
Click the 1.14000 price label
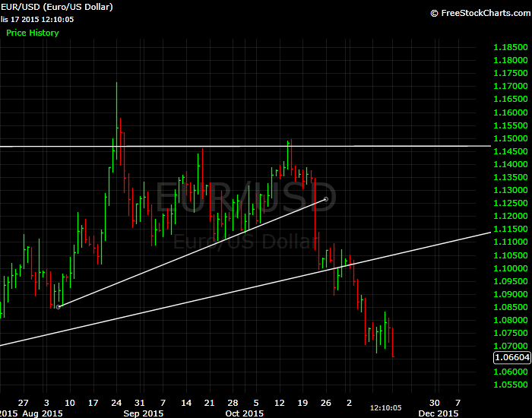pyautogui.click(x=511, y=164)
